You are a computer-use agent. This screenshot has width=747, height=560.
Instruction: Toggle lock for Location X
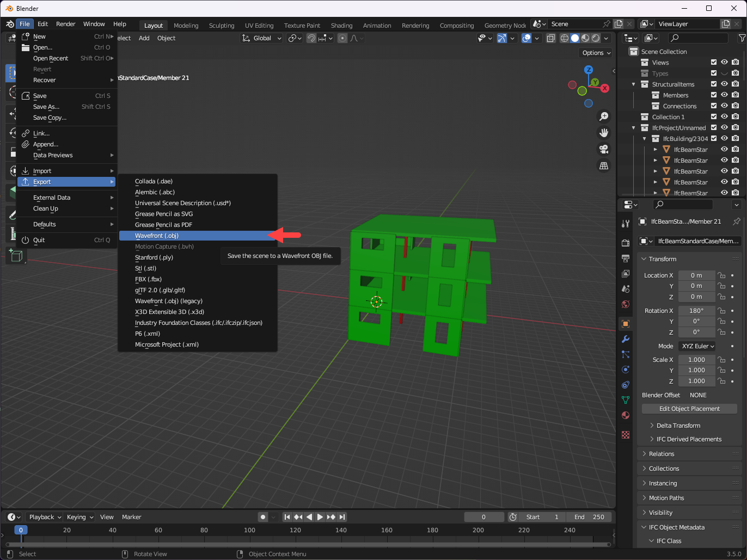721,275
